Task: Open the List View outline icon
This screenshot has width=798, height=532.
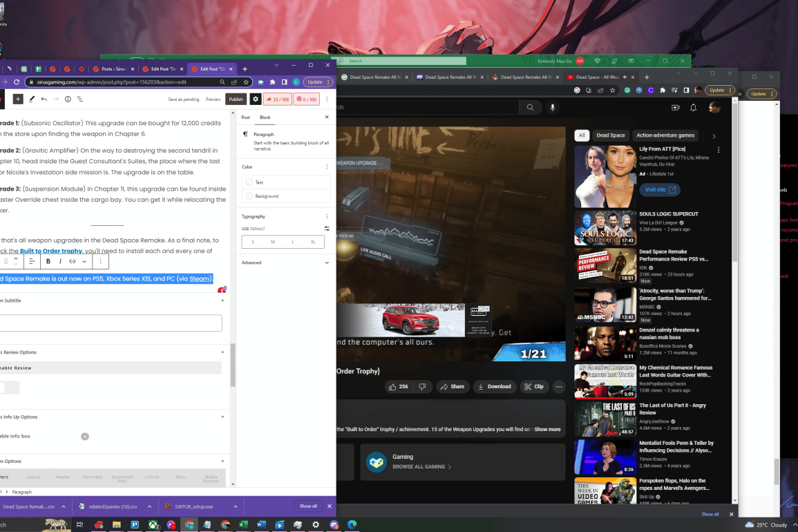Action: pyautogui.click(x=80, y=99)
